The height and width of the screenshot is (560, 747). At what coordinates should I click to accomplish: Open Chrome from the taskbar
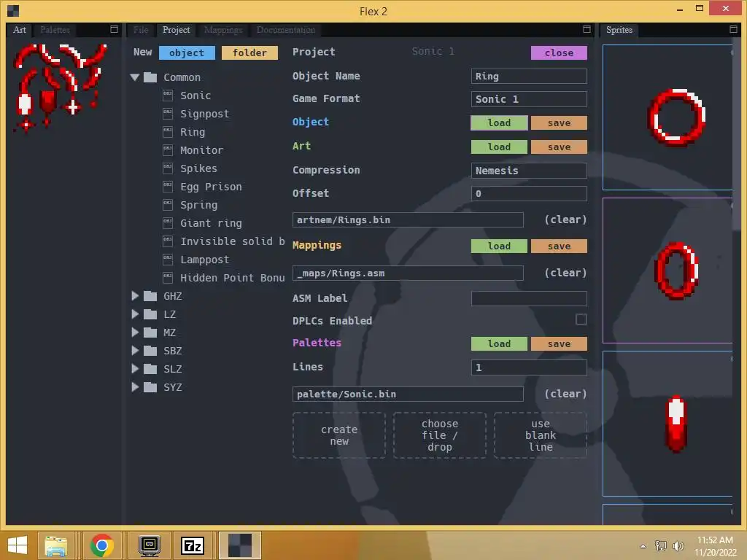[x=101, y=545]
